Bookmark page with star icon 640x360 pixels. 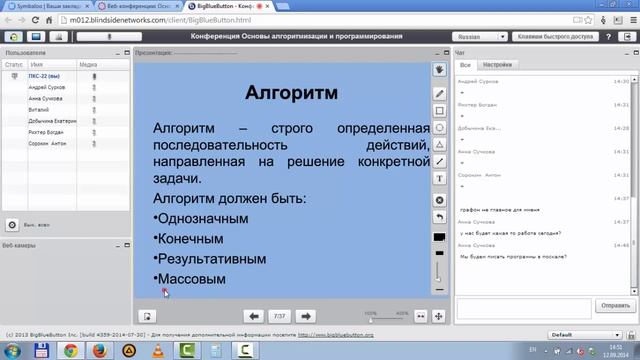(x=588, y=20)
